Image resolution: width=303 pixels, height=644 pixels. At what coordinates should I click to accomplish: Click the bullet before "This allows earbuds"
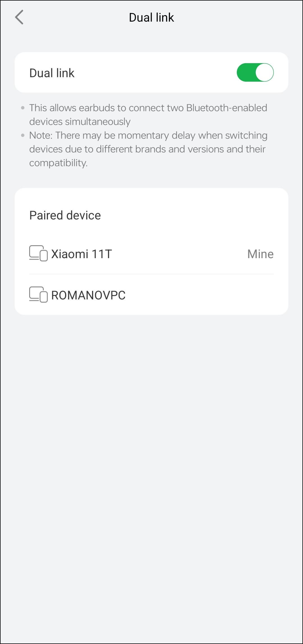23,108
